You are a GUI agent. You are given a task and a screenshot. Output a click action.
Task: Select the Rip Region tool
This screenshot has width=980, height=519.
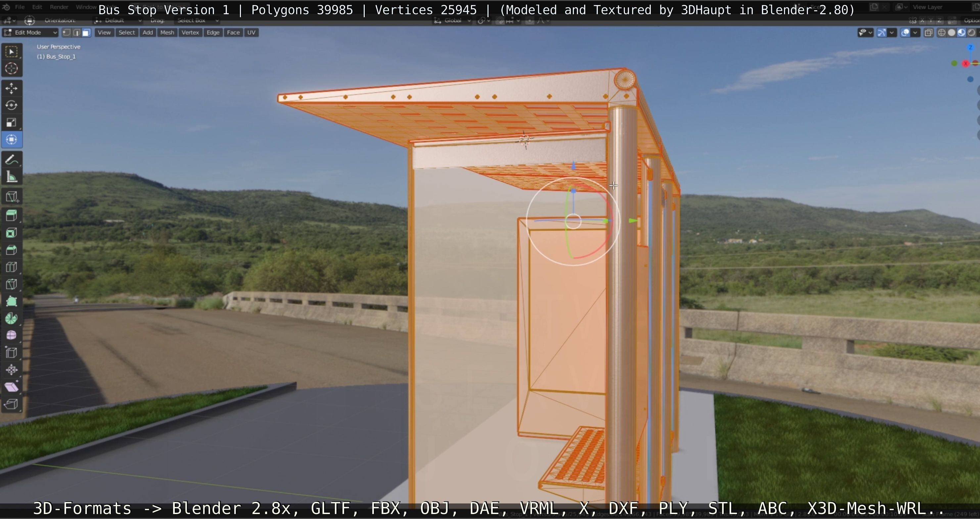pos(11,404)
